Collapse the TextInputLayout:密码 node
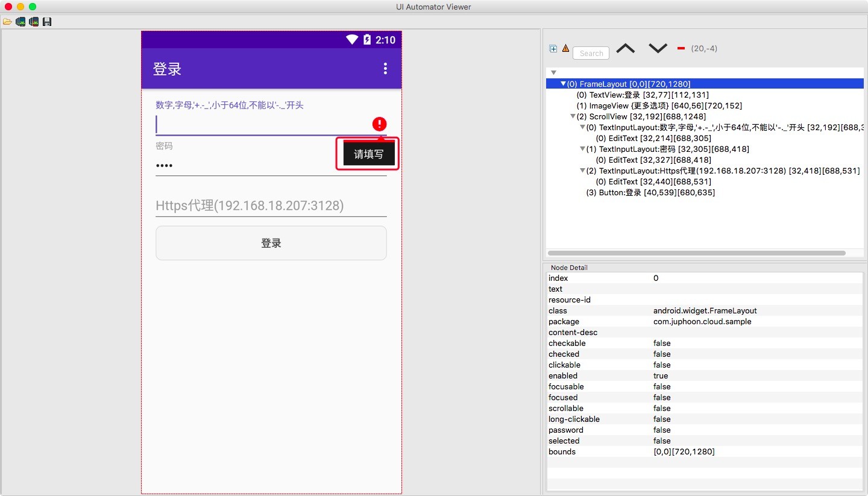Viewport: 868px width, 496px height. 582,149
